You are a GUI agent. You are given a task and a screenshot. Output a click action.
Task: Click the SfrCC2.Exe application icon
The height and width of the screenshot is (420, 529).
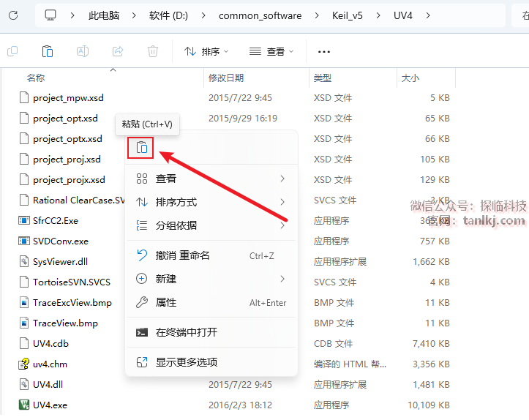pyautogui.click(x=23, y=221)
